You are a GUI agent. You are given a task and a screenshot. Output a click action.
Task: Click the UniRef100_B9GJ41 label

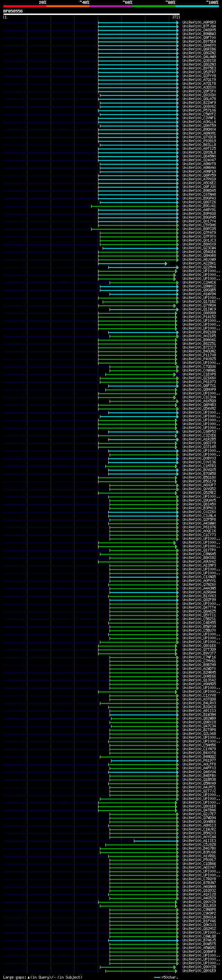[199, 206]
